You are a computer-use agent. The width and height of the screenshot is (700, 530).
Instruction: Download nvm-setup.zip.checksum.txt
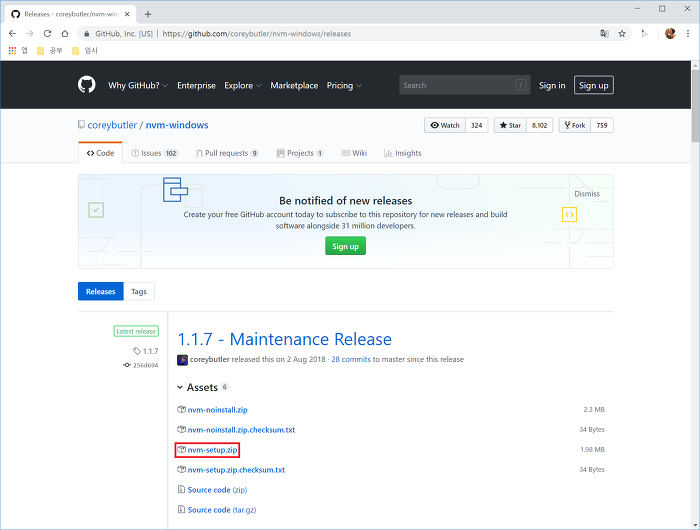236,470
